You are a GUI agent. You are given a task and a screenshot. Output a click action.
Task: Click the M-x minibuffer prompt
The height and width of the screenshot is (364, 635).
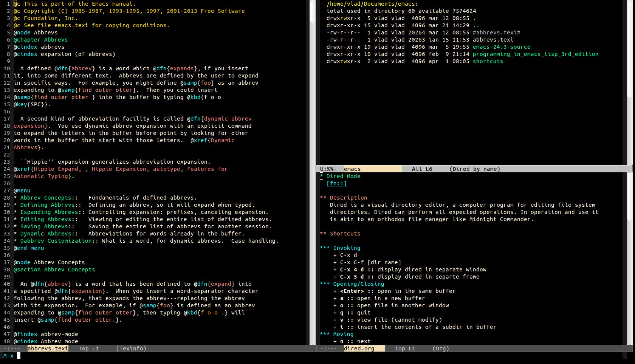coord(8,356)
